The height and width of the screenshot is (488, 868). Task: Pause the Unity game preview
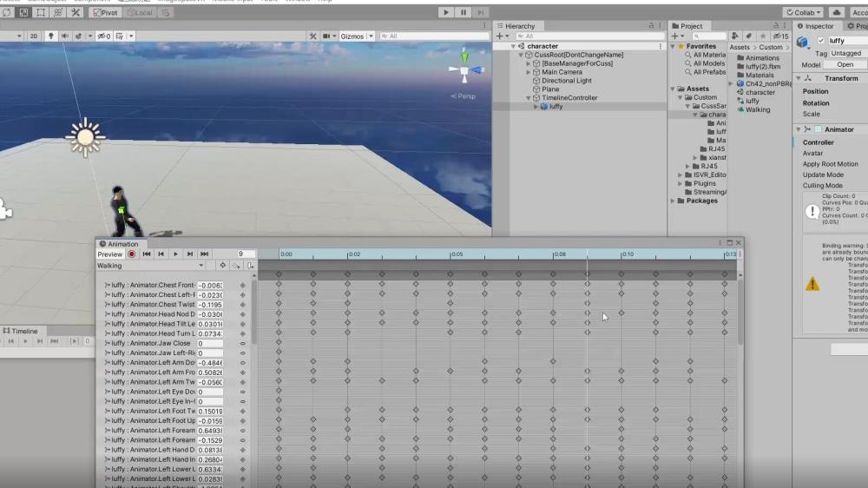point(464,12)
